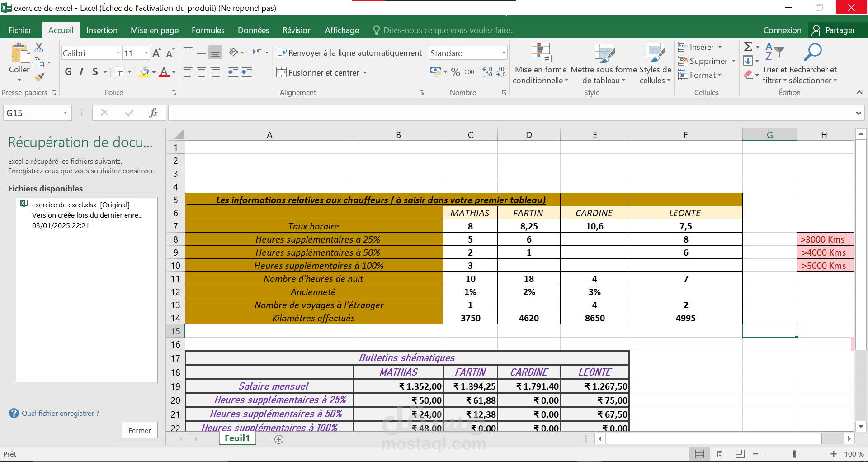This screenshot has height=462, width=868.
Task: Select recovered file exercice de excel.xlsx
Action: (86, 215)
